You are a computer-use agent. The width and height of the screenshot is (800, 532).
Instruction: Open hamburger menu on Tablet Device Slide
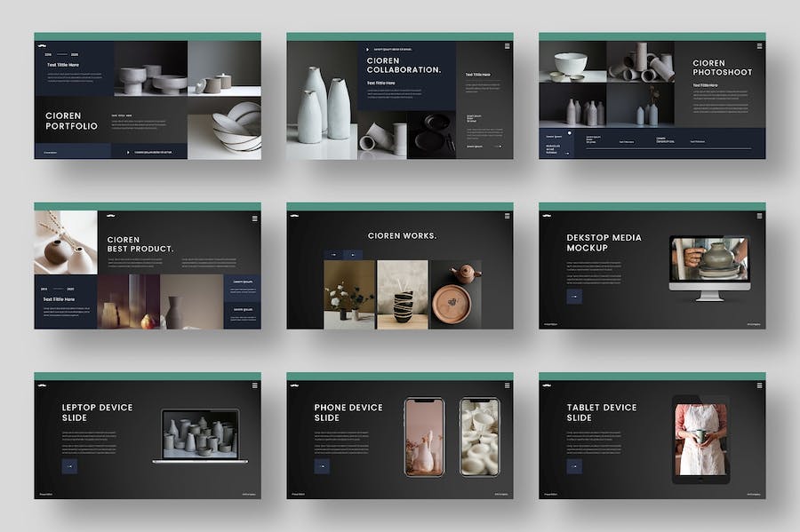pyautogui.click(x=759, y=385)
